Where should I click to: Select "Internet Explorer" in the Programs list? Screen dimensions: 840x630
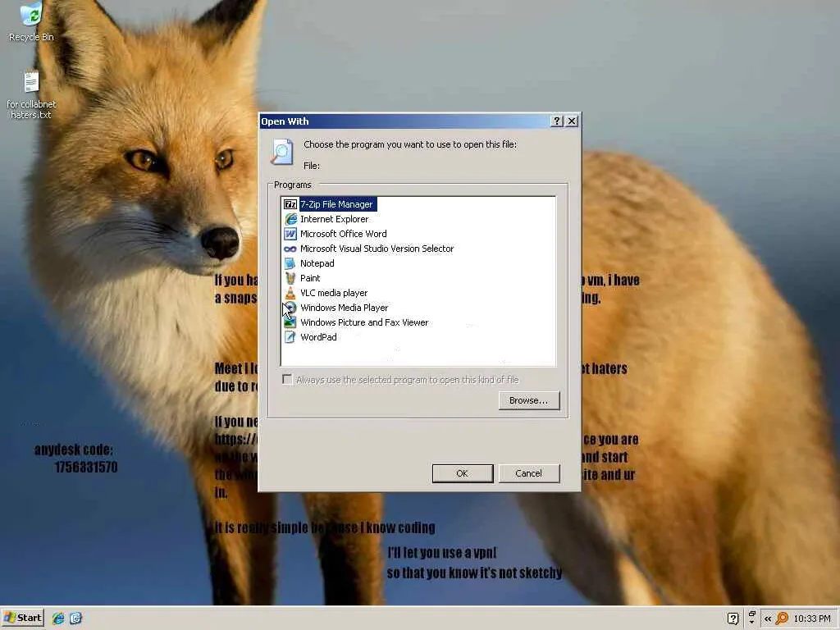pos(335,219)
